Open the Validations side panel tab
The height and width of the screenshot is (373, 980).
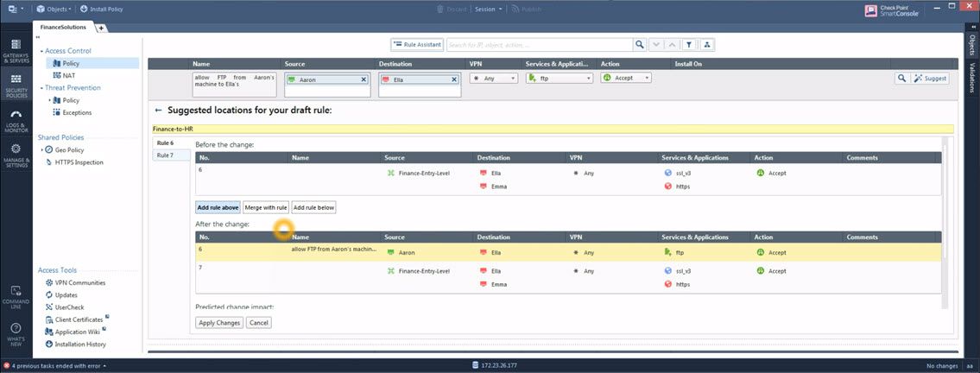[x=972, y=78]
